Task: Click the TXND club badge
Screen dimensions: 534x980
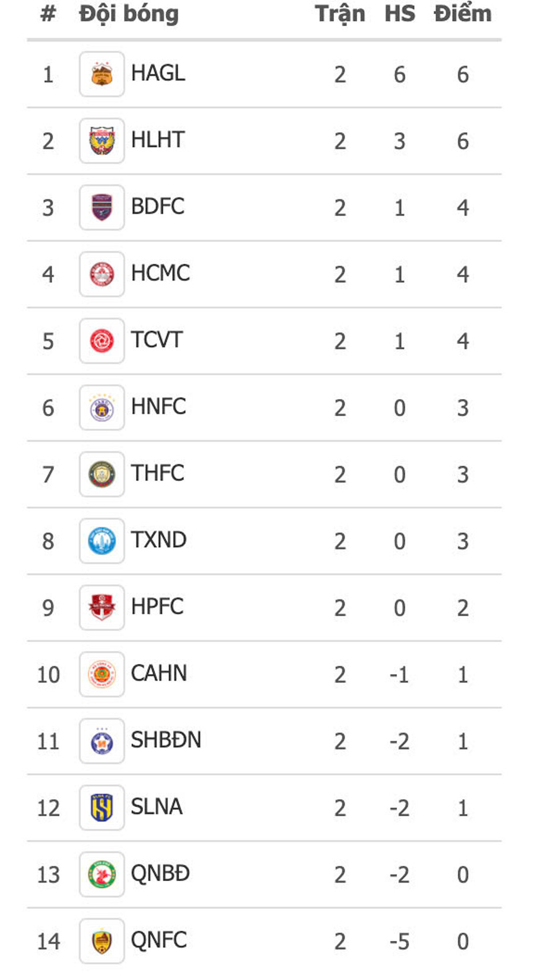Action: [101, 541]
